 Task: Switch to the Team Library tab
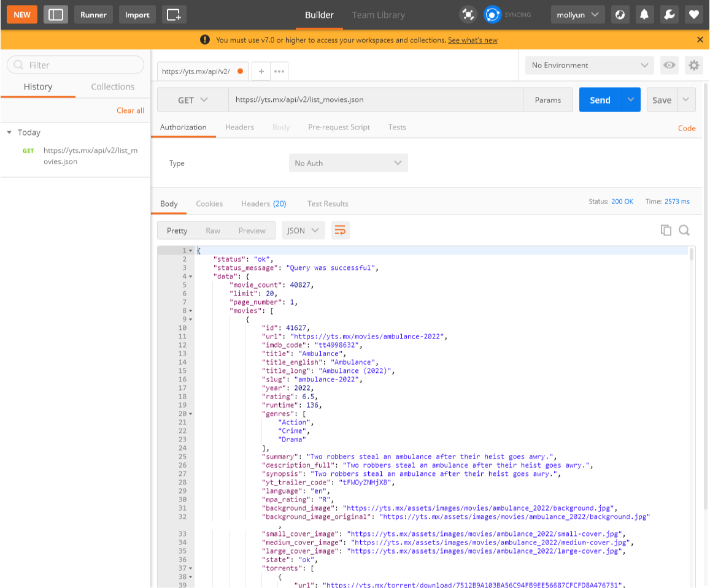click(x=379, y=15)
